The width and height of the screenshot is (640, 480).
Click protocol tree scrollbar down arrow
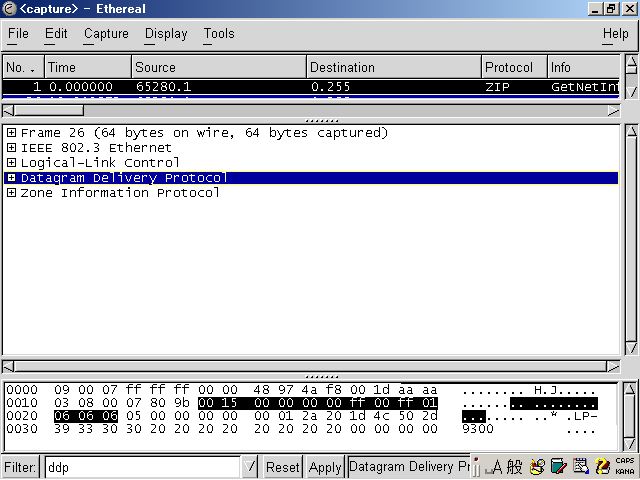click(x=631, y=348)
